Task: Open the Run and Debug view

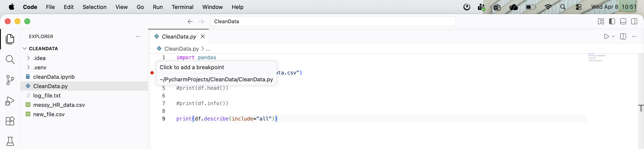Action: 10,101
